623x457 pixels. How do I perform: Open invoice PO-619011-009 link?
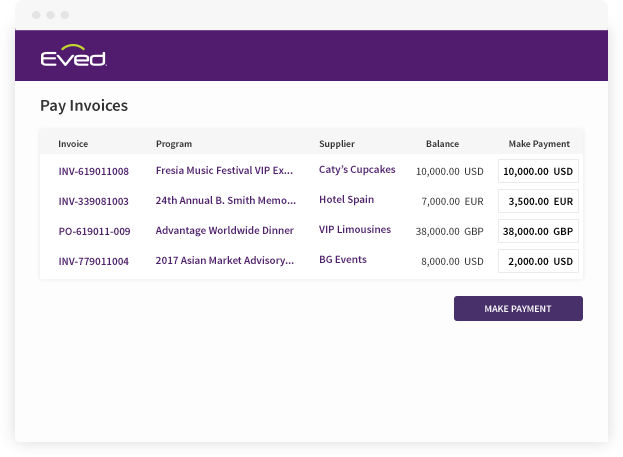pos(94,231)
